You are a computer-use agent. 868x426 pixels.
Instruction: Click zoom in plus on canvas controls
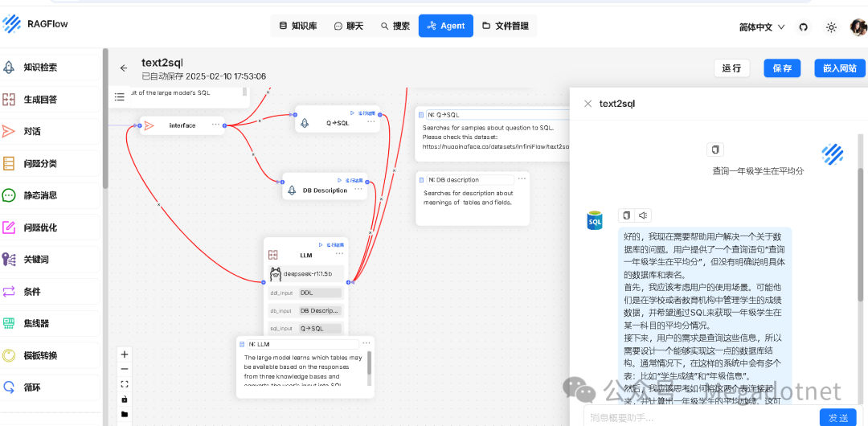[x=125, y=354]
